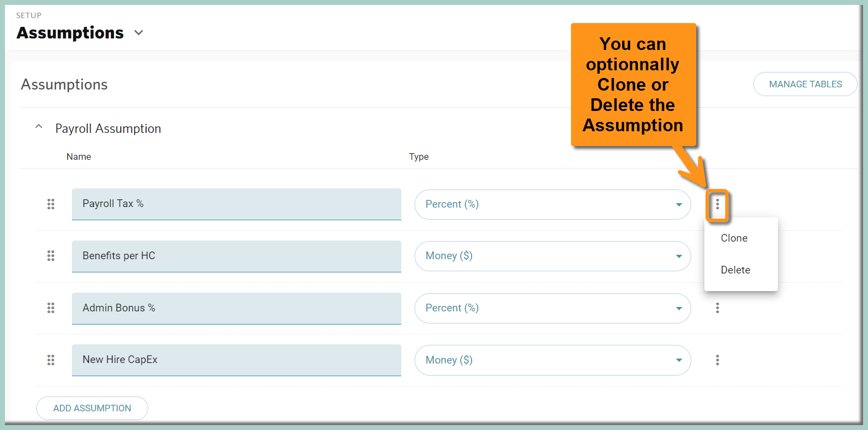868x430 pixels.
Task: Edit the Payroll Tax % name field
Action: [x=236, y=204]
